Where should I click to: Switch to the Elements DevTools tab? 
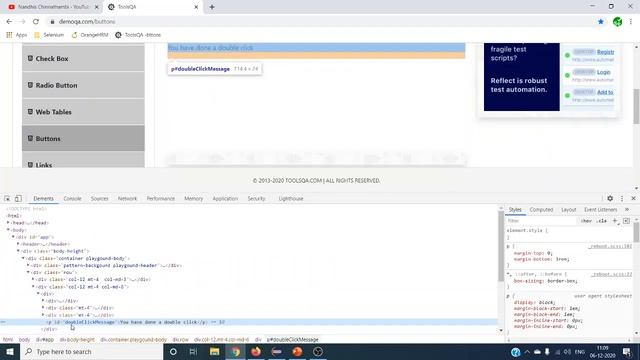[x=43, y=198]
